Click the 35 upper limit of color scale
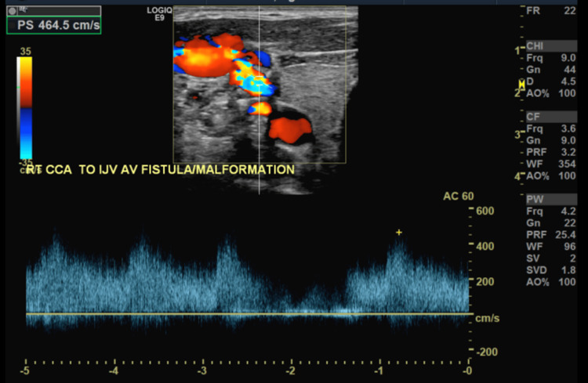Screen dimensions: 588x383 26,52
